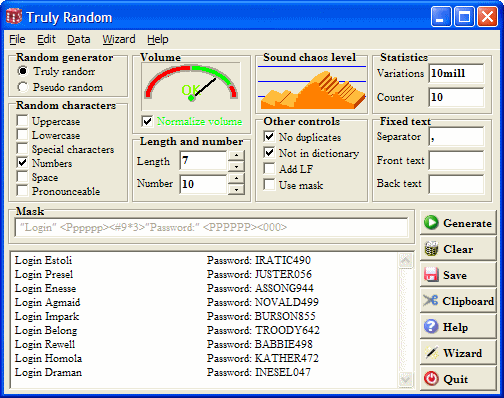Viewport: 504px width, 398px height.
Task: Click the Wizard button label
Action: pyautogui.click(x=463, y=353)
